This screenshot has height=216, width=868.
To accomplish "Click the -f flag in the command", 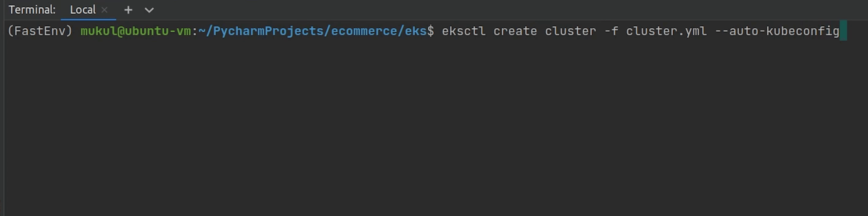I will pyautogui.click(x=611, y=31).
